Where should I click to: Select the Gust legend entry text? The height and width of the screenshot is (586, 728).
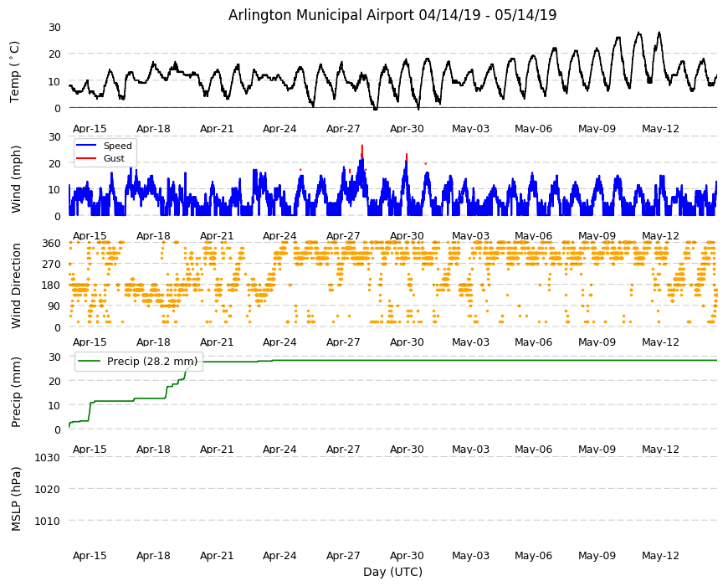(x=114, y=158)
